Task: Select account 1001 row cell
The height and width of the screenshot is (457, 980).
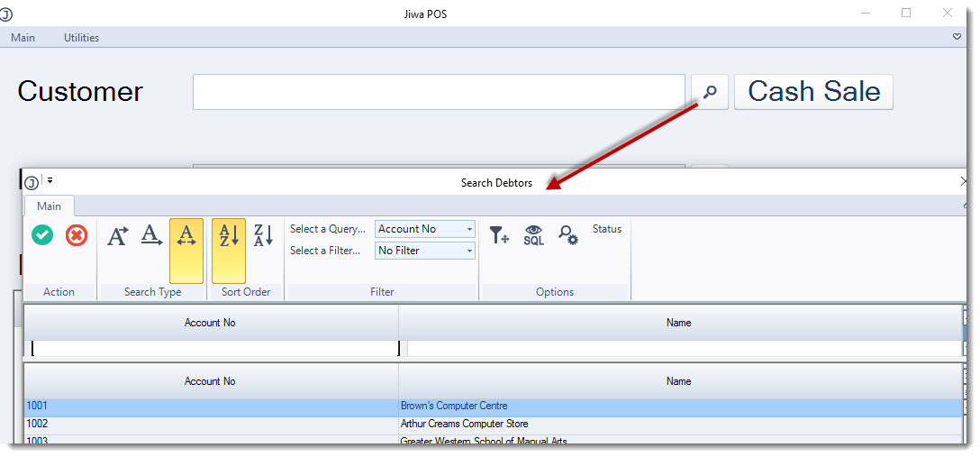Action: click(212, 406)
